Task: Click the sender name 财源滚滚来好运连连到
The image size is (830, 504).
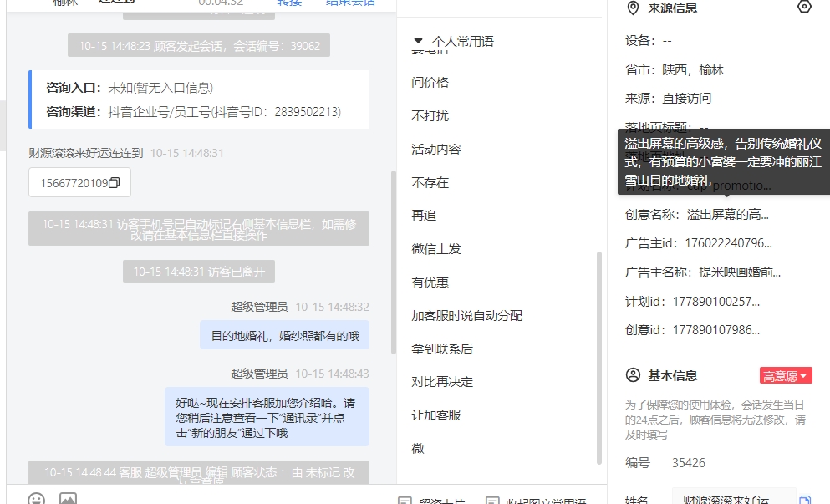Action: tap(86, 153)
